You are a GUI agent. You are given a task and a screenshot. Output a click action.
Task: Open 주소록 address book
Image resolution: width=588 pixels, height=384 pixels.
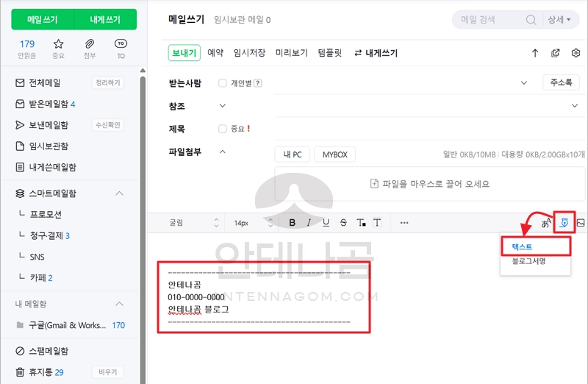pos(561,82)
